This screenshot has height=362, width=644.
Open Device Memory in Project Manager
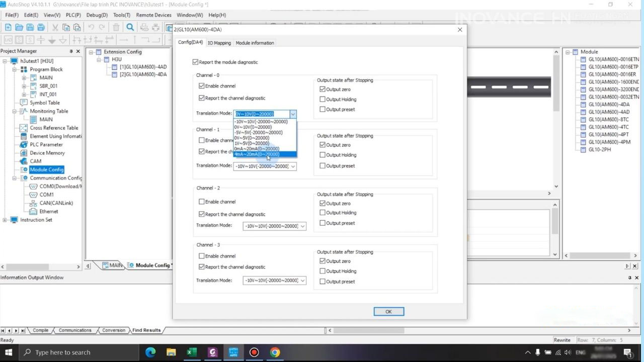point(47,153)
